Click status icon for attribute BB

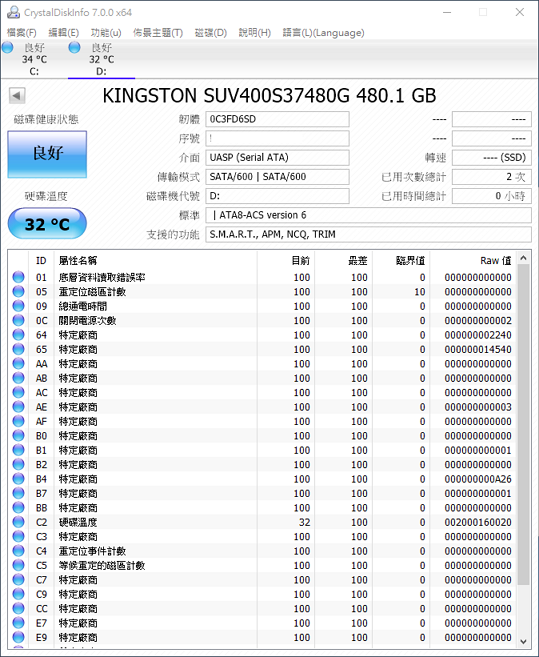tap(18, 507)
